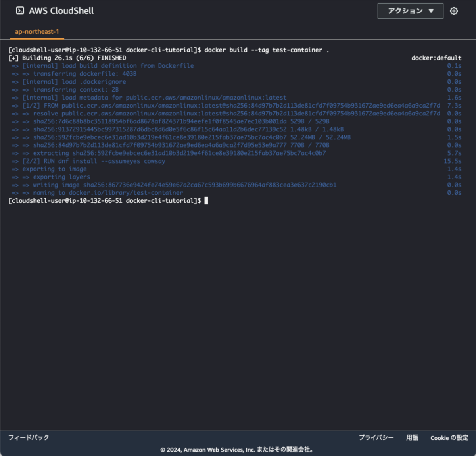The height and width of the screenshot is (456, 476).
Task: Click the blinking terminal cursor
Action: (x=206, y=200)
